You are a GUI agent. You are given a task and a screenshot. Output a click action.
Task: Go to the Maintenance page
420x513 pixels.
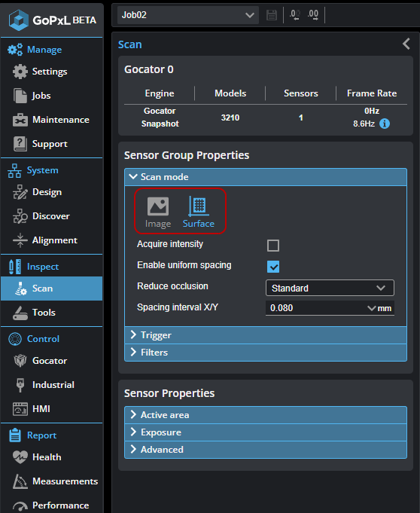(61, 120)
